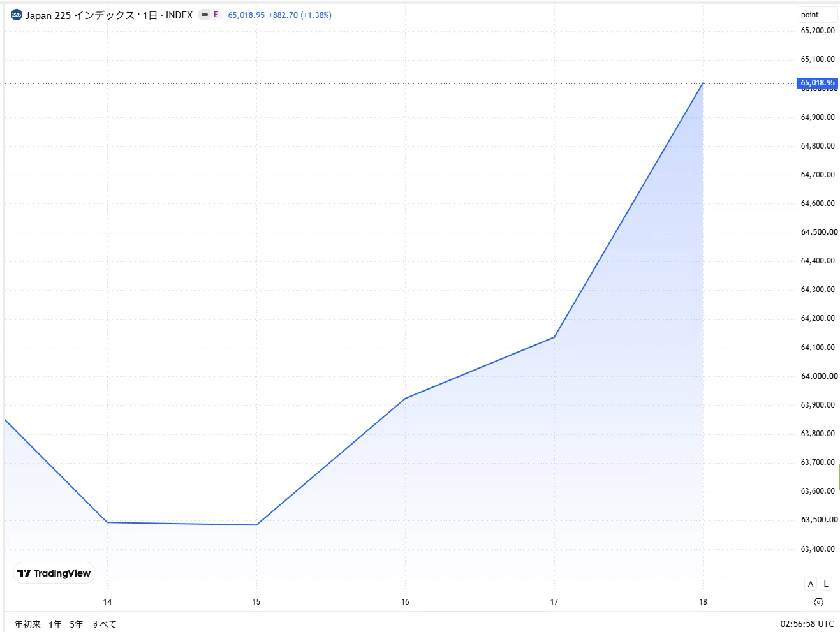Viewport: 840px width, 632px height.
Task: Open the TradingView logo link
Action: pos(54,573)
